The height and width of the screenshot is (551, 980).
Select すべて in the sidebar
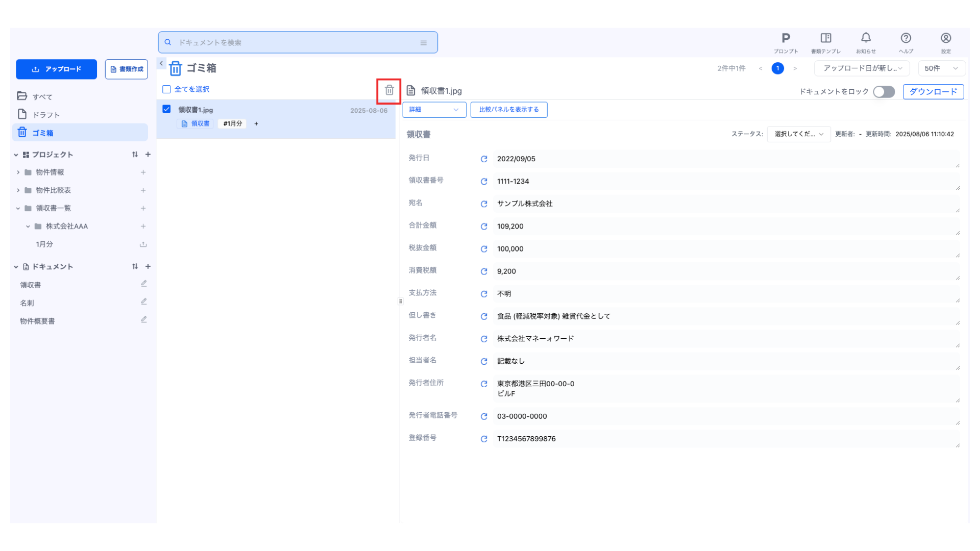[42, 96]
